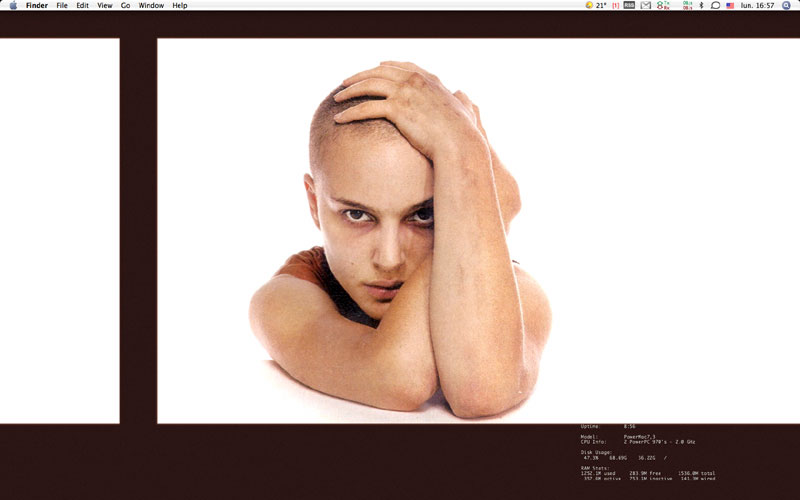Viewport: 800px width, 500px height.
Task: Click the mail envelope menu bar icon
Action: click(646, 6)
